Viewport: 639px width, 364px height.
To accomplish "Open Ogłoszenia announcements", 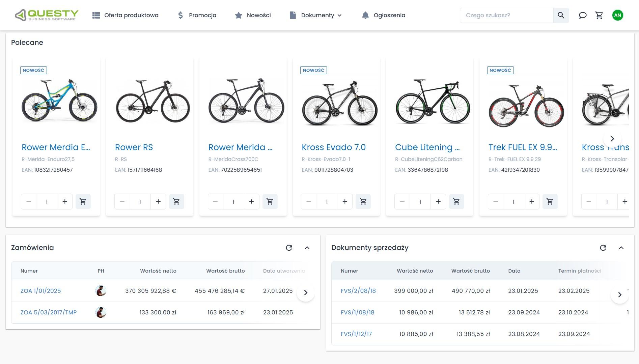I will coord(384,15).
